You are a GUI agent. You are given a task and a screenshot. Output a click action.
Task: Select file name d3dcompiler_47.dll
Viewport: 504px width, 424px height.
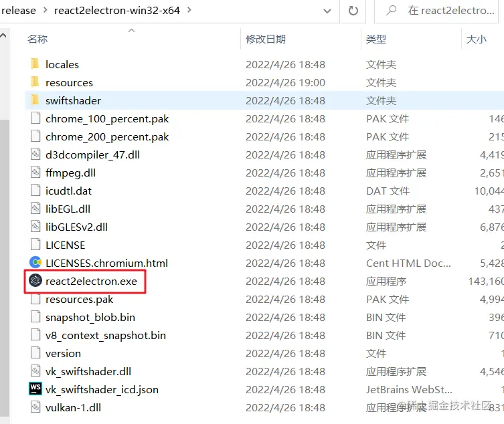[x=92, y=155]
